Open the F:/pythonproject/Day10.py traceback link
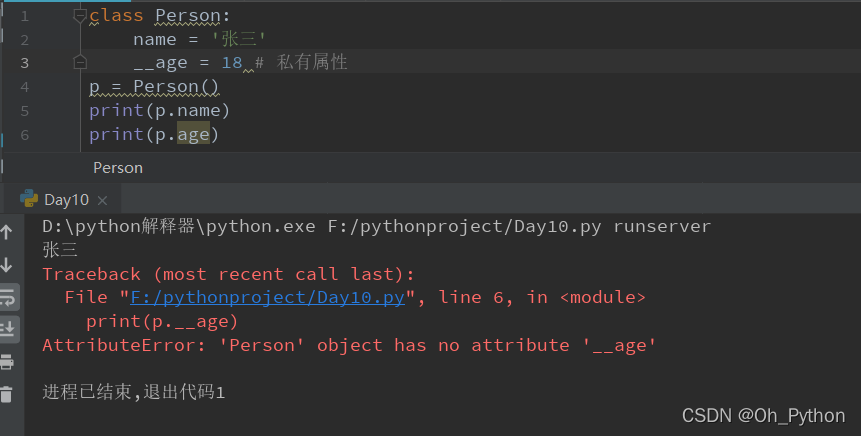861x436 pixels. (267, 298)
